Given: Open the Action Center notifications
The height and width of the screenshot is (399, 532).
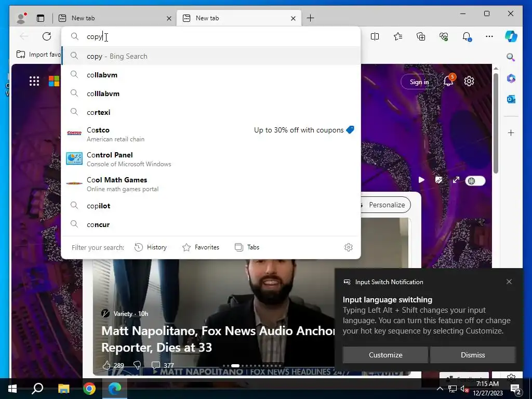Looking at the screenshot, I should point(516,389).
